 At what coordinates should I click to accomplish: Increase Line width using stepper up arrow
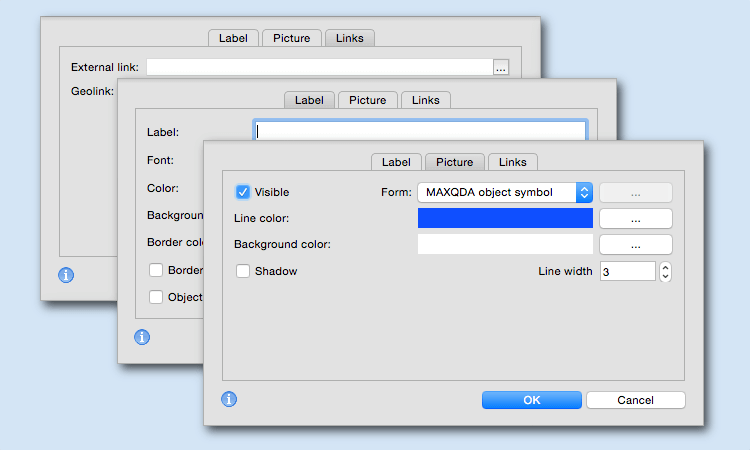point(665,268)
